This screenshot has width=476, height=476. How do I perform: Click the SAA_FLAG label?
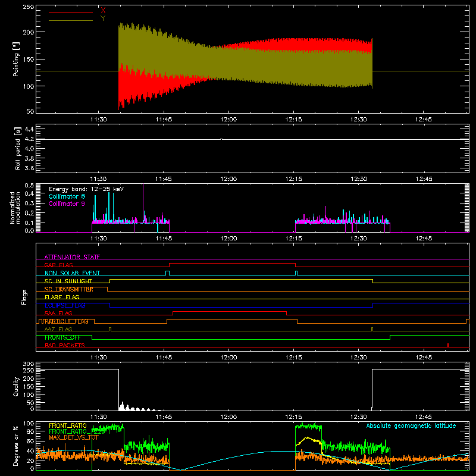pos(58,313)
